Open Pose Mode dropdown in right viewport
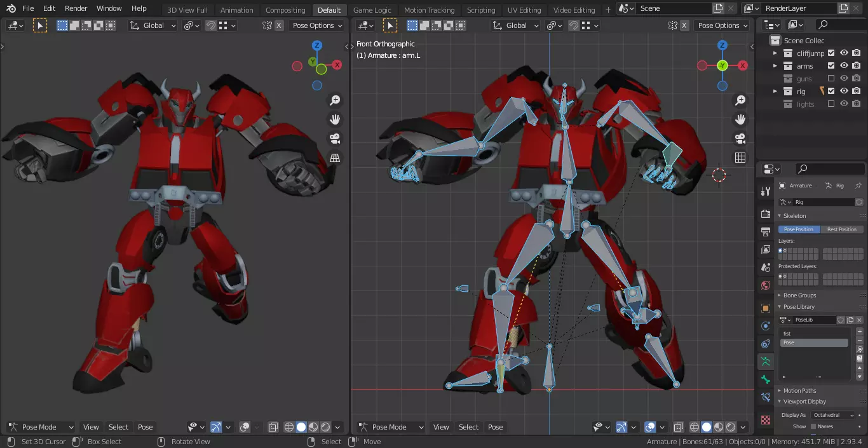 (x=390, y=427)
